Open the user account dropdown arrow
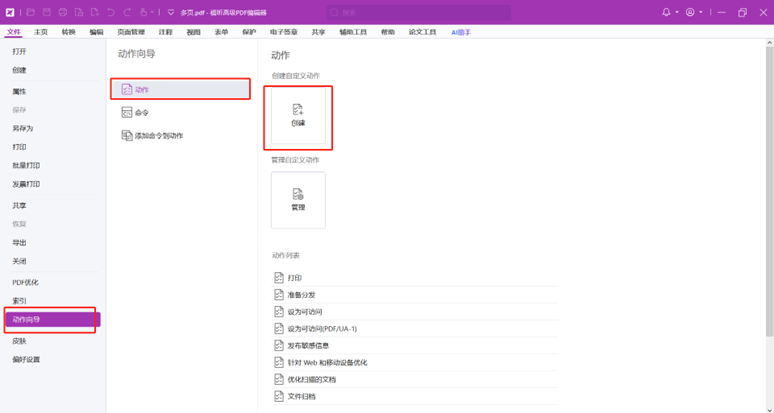 (701, 12)
